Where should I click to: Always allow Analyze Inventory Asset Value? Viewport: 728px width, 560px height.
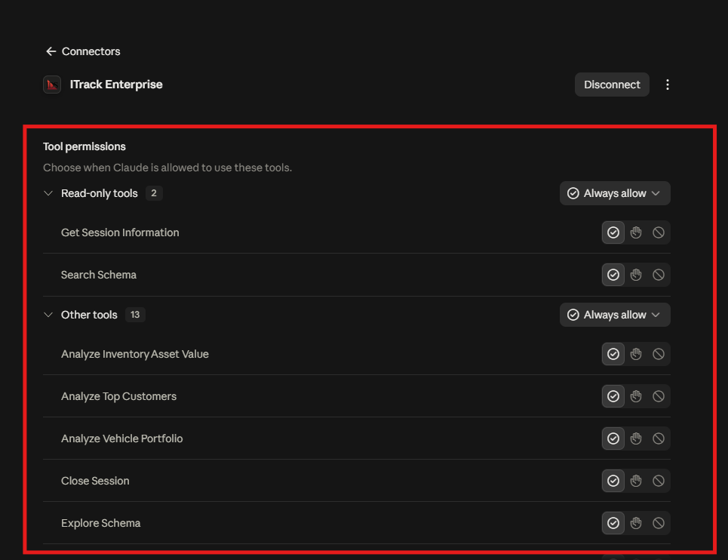pyautogui.click(x=613, y=354)
